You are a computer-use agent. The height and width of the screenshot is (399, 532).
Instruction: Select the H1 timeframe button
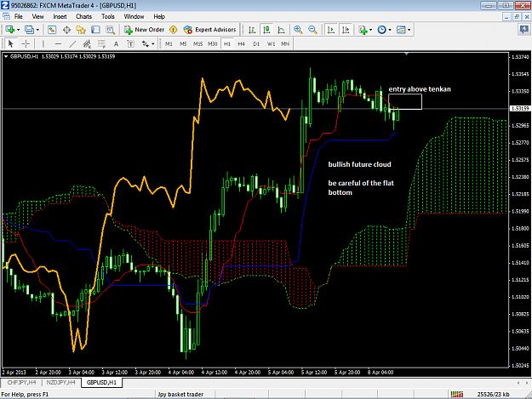coord(227,43)
